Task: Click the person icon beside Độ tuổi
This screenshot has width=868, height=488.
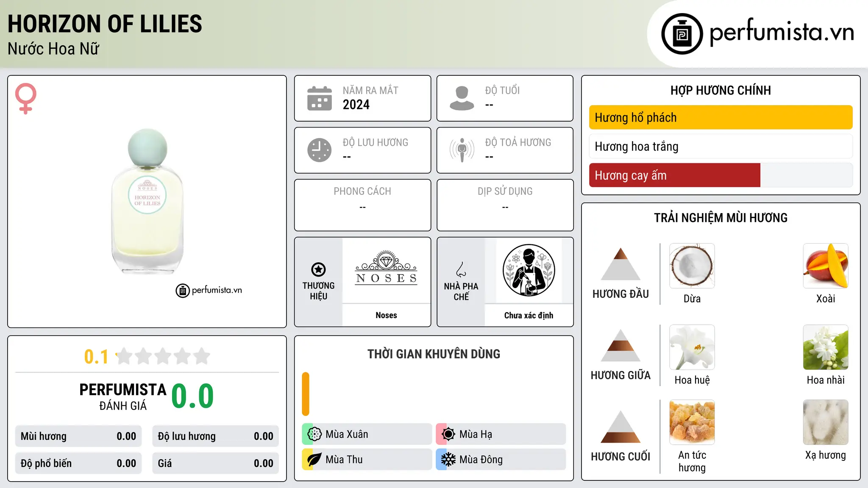Action: [x=462, y=98]
